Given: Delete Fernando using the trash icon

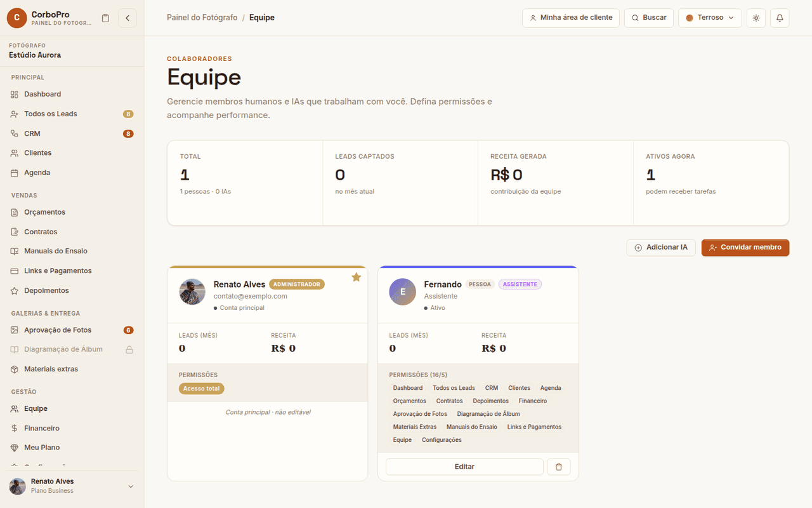Looking at the screenshot, I should [559, 467].
